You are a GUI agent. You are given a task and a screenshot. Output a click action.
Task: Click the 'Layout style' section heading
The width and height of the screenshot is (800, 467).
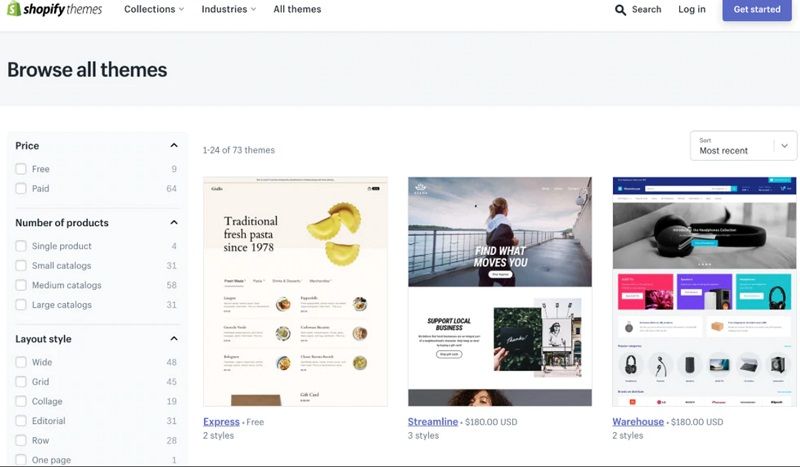(43, 339)
